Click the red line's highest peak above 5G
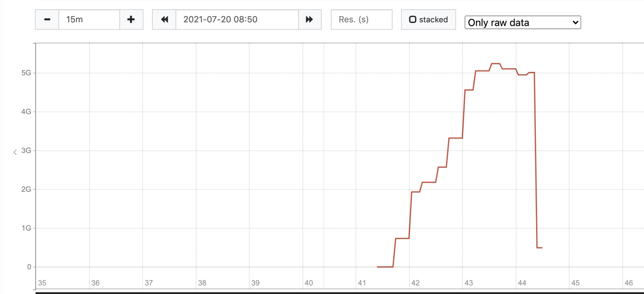This screenshot has height=294, width=644. pos(496,64)
